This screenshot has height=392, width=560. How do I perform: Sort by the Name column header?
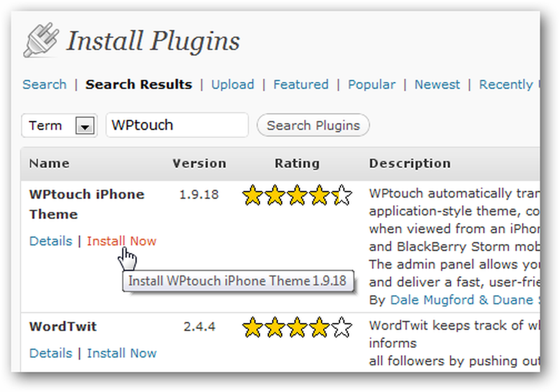point(49,163)
